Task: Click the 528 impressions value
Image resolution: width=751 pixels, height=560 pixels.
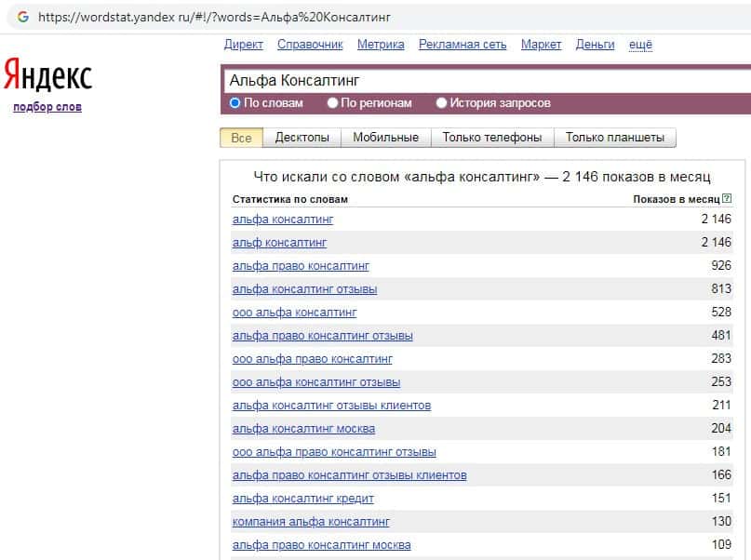Action: (721, 312)
